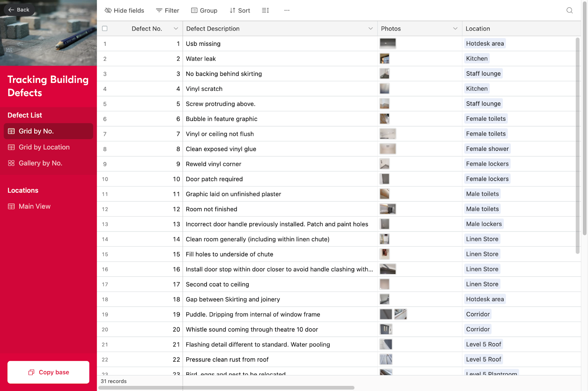Open the photo thumbnail for Usb missing defect
Image resolution: width=588 pixels, height=391 pixels.
click(x=388, y=43)
